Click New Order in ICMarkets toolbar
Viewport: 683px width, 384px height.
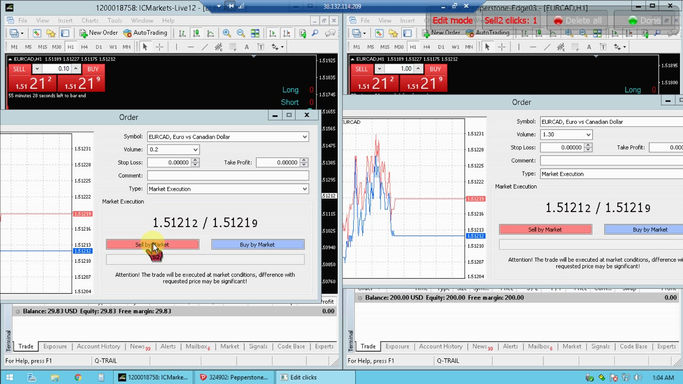click(x=98, y=33)
